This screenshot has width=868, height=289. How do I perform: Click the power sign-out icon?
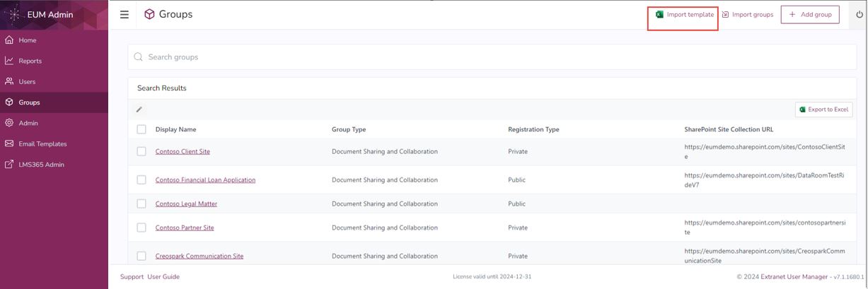pyautogui.click(x=860, y=14)
